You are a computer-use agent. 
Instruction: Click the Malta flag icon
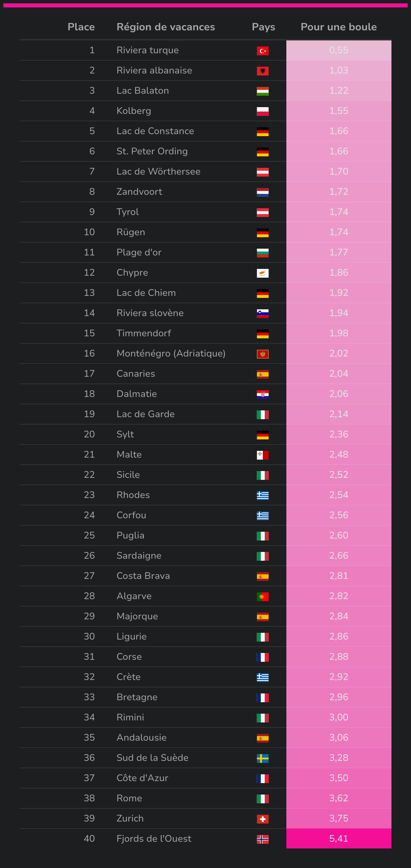(x=262, y=455)
